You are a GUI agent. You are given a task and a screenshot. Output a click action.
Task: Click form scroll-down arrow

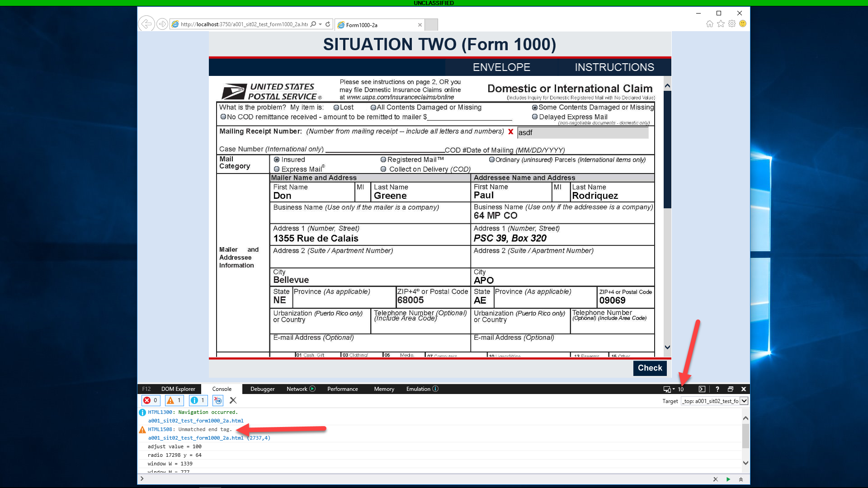(x=667, y=347)
